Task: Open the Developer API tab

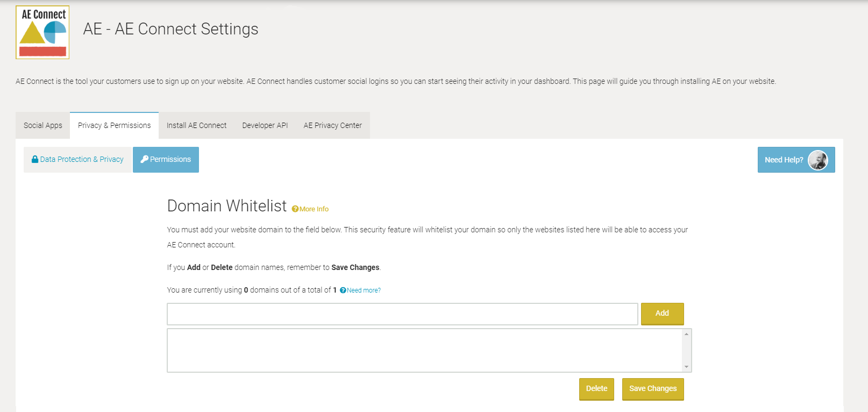Action: point(265,125)
